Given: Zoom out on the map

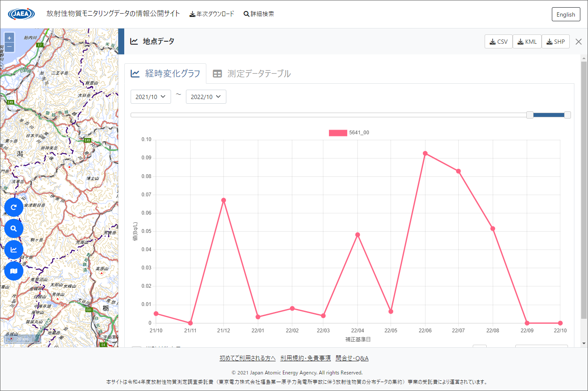Looking at the screenshot, I should pos(9,47).
